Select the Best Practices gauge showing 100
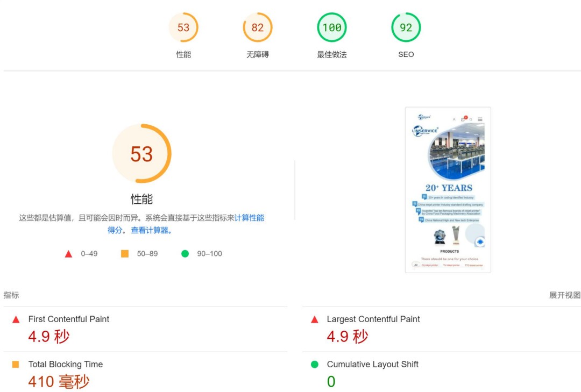Viewport: 581px width, 392px height. (332, 27)
